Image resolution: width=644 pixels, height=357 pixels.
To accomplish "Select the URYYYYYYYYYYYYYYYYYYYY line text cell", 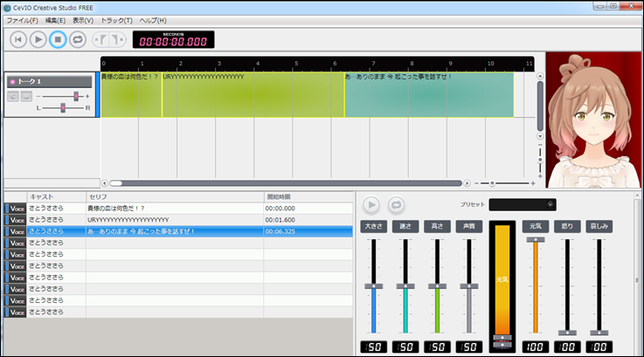I will point(175,220).
